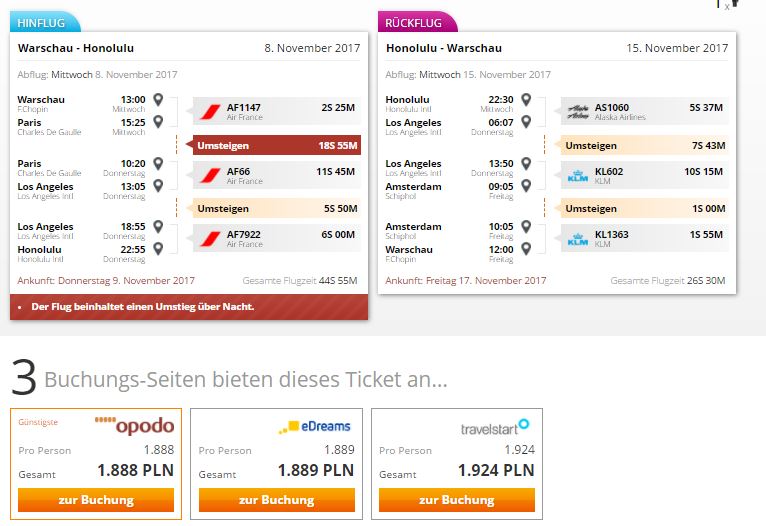
Task: Click the map pin beside Warschau 13:00 departure
Action: (x=158, y=100)
